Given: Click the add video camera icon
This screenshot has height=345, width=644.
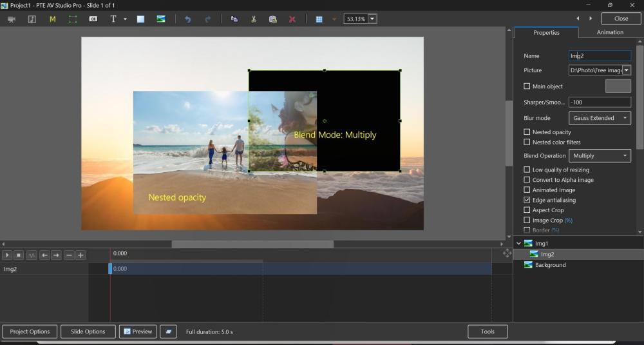Looking at the screenshot, I should pyautogui.click(x=12, y=19).
